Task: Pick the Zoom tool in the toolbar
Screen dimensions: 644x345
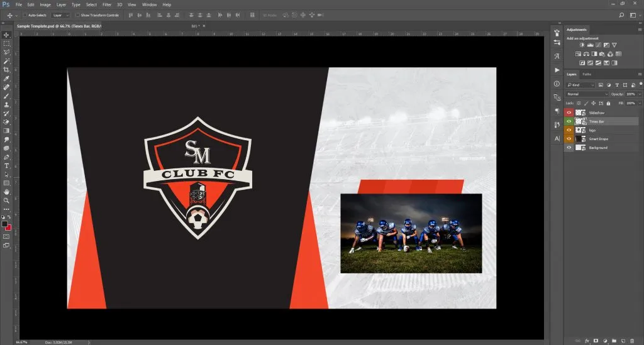Action: click(x=6, y=200)
